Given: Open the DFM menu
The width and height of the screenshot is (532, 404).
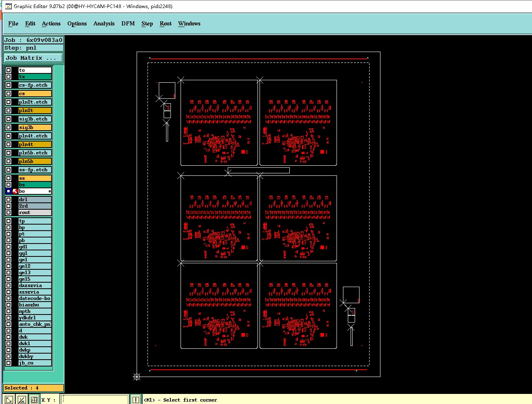Looking at the screenshot, I should pyautogui.click(x=128, y=23).
